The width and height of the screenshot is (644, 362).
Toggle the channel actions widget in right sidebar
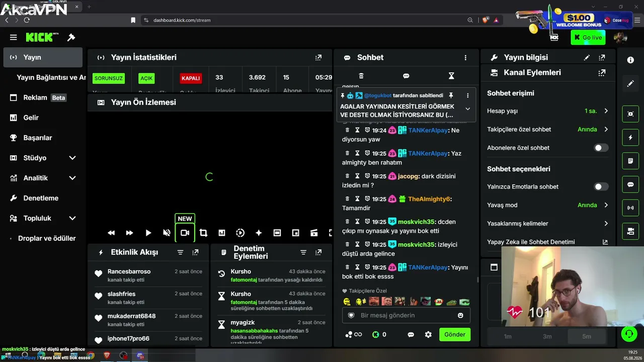pyautogui.click(x=630, y=231)
